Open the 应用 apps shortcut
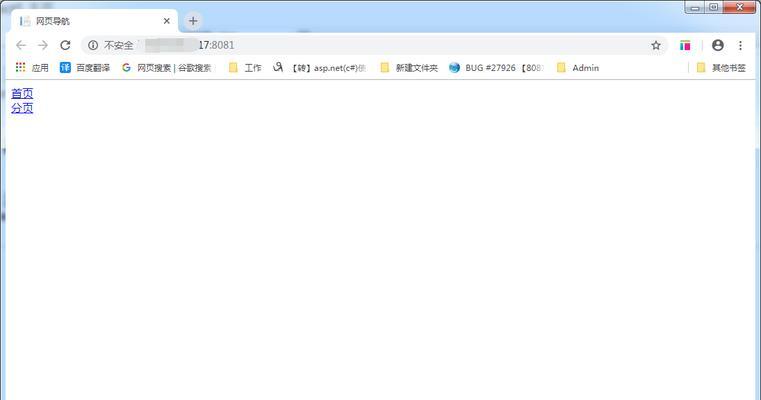Viewport: 761px width, 400px height. click(x=32, y=68)
